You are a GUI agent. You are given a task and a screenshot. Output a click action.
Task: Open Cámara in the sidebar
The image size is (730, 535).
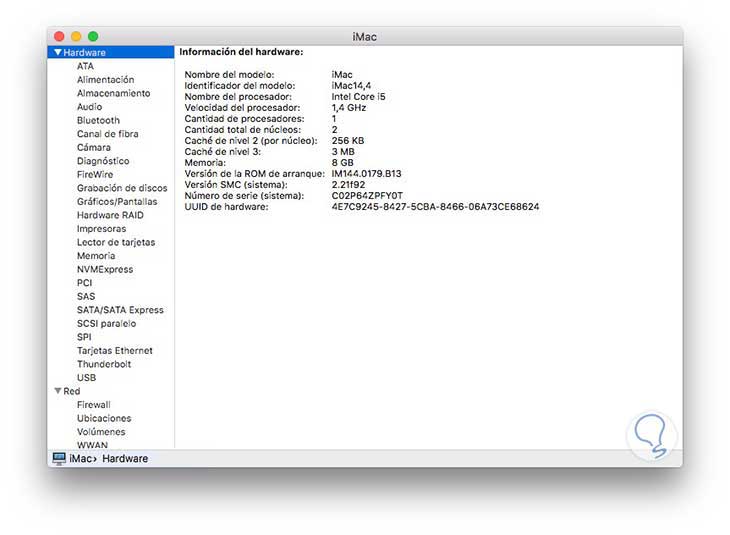tap(94, 147)
